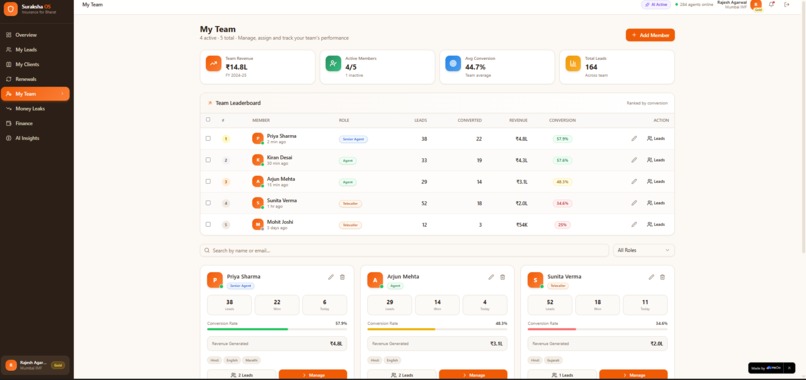Viewport: 806px width, 380px height.
Task: Check the box for Mohit Joshi row
Action: pos(208,224)
